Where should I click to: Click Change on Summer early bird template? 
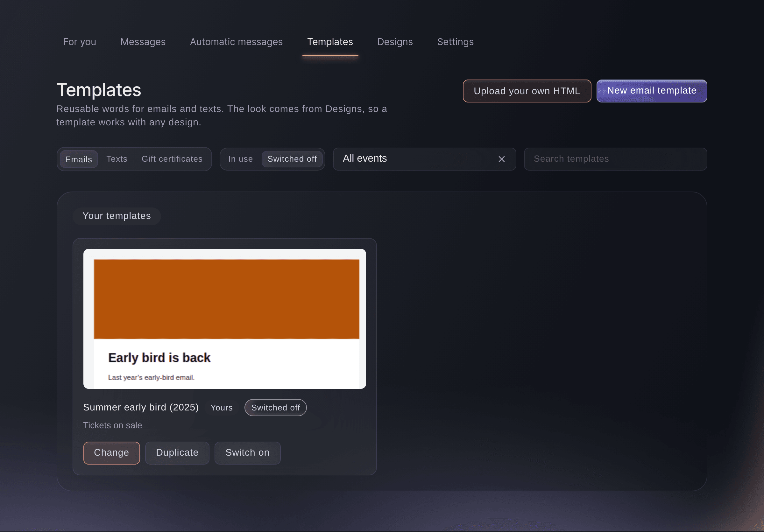tap(111, 452)
